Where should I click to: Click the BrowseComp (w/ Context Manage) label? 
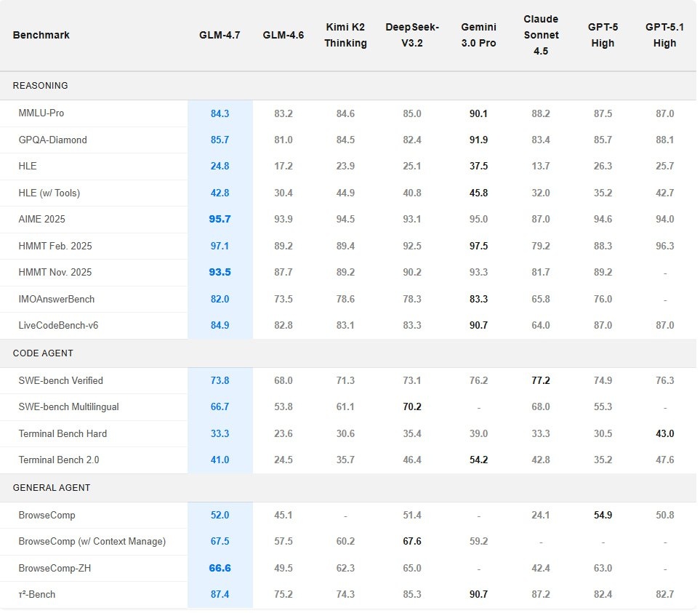tap(92, 541)
